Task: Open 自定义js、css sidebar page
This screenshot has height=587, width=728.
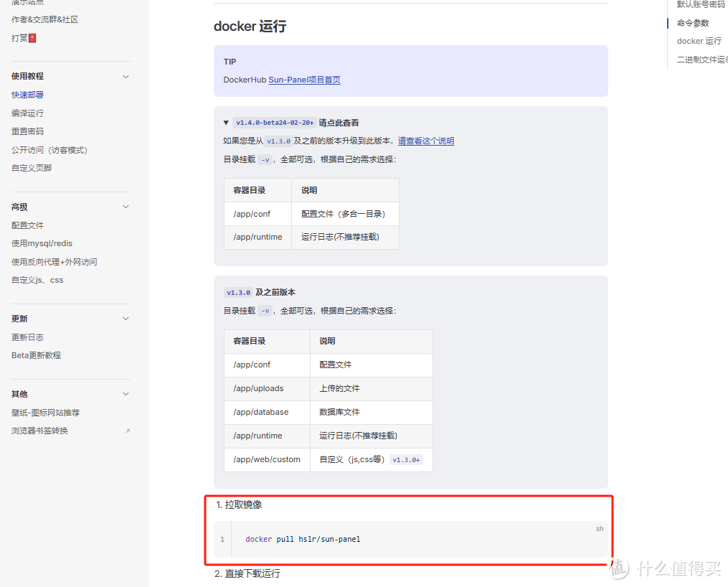Action: pyautogui.click(x=37, y=280)
